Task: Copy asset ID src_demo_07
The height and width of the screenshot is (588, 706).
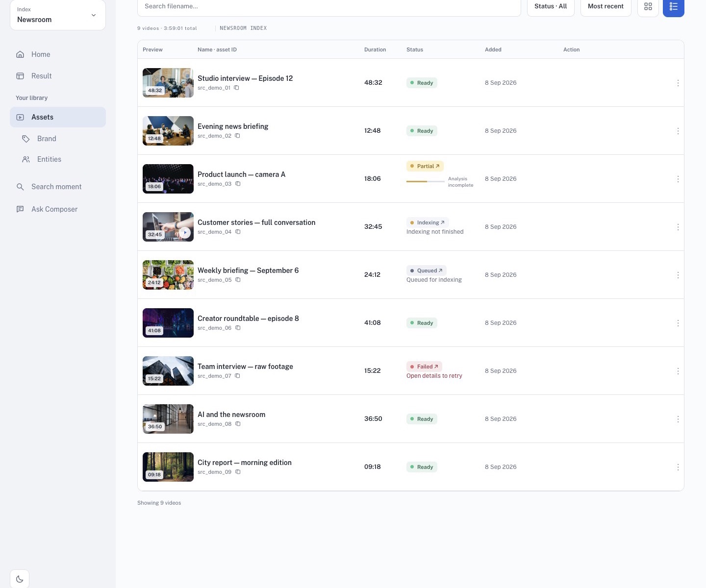Action: [x=237, y=376]
